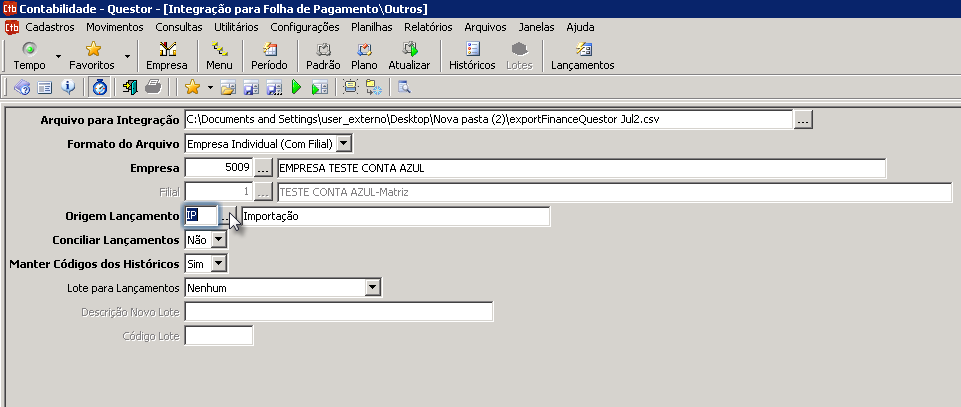The image size is (961, 407).
Task: Open the Movimentos menu
Action: [x=115, y=27]
